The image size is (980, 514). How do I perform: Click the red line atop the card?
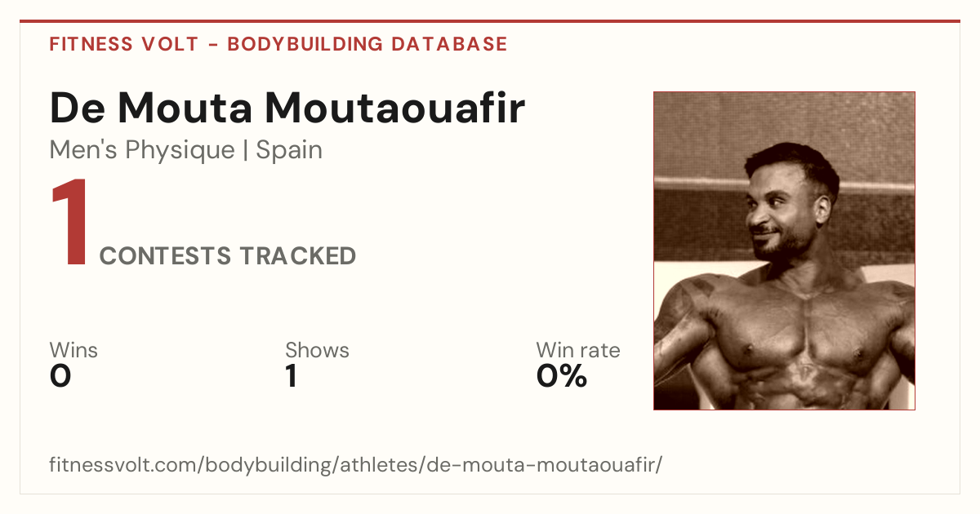(490, 21)
